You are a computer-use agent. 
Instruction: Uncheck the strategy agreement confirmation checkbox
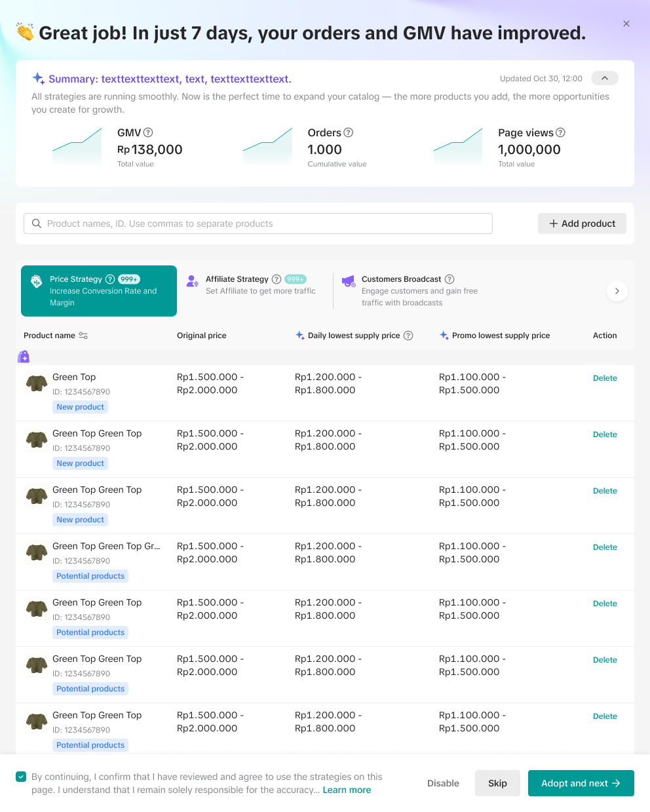[21, 777]
